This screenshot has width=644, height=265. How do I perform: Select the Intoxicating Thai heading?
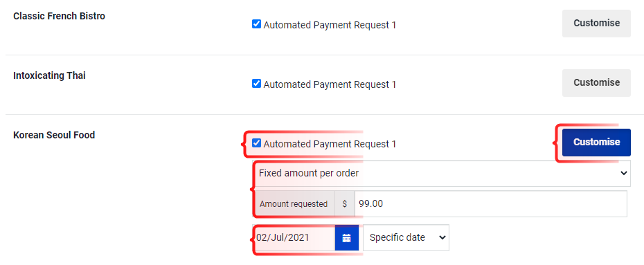pos(50,76)
